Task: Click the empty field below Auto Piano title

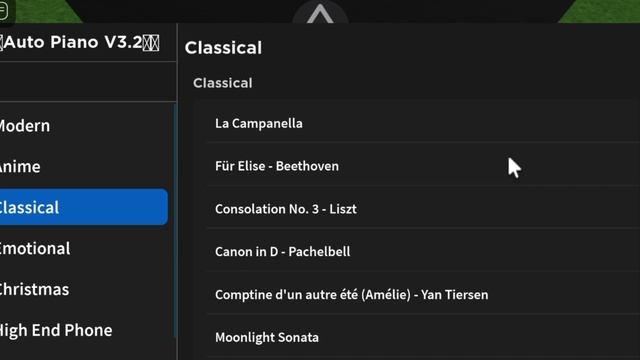Action: pyautogui.click(x=87, y=82)
